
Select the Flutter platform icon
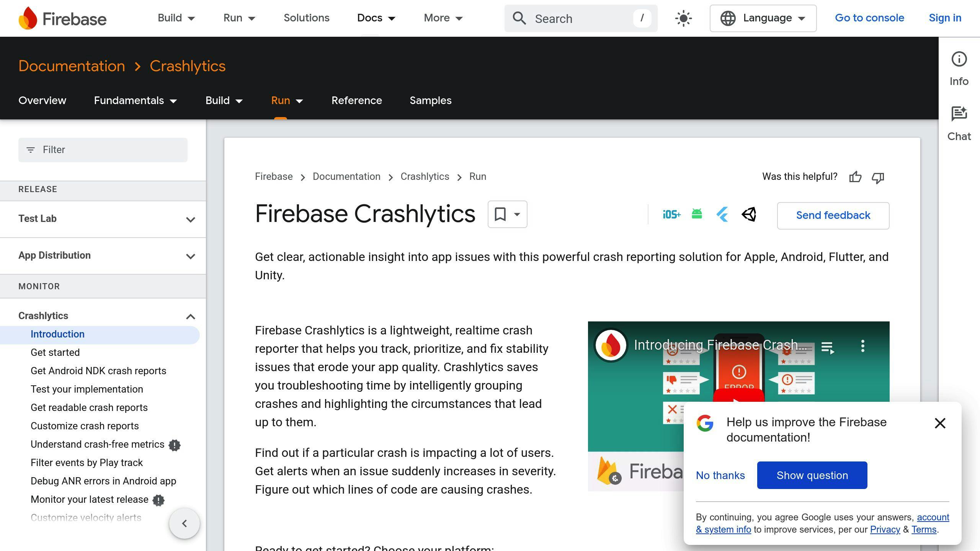pyautogui.click(x=722, y=214)
